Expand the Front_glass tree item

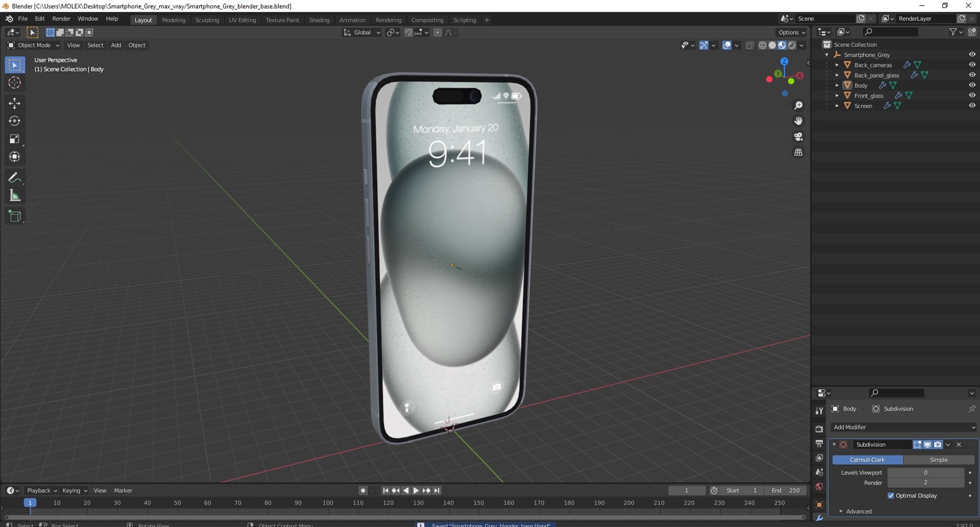pyautogui.click(x=837, y=95)
